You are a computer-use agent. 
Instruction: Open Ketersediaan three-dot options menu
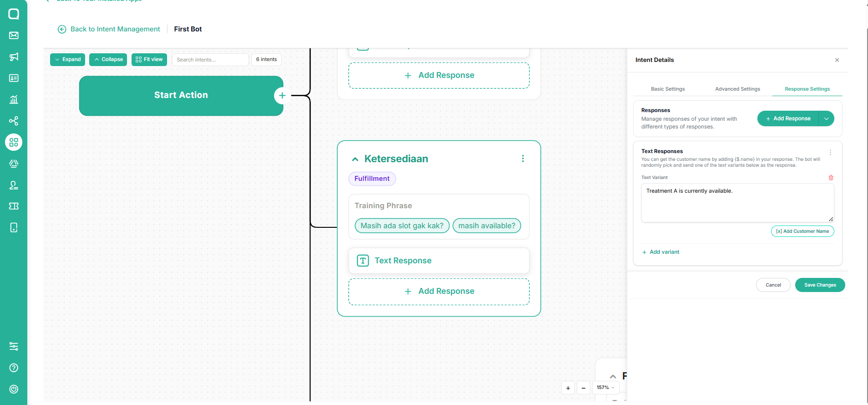coord(523,159)
